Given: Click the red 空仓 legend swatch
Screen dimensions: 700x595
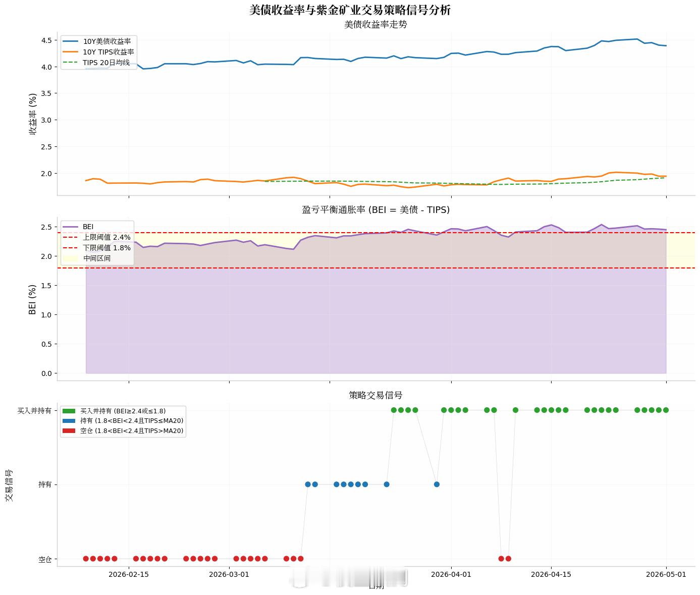Looking at the screenshot, I should click(69, 431).
